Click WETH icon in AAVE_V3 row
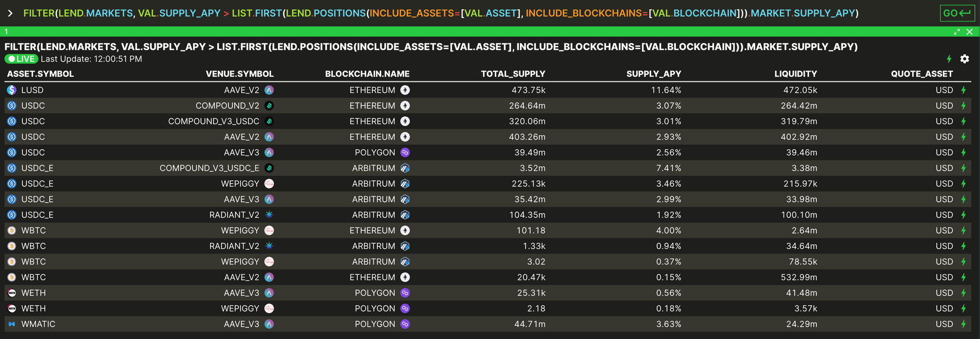Screen dimensions: 980x339 [x=12, y=293]
